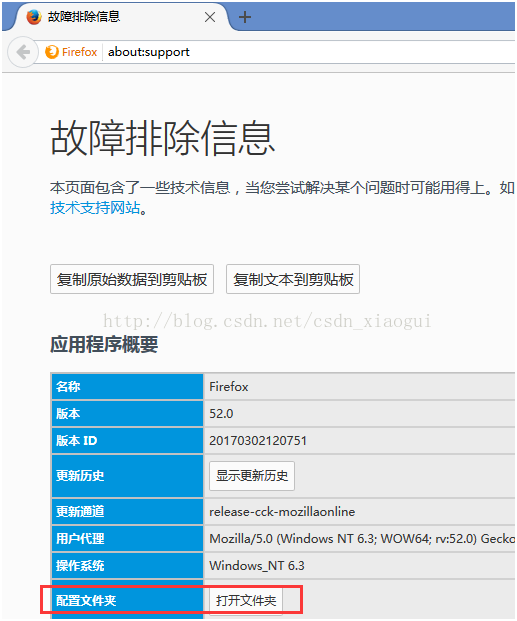
Task: Click the 版本 ID row header
Action: coord(127,440)
